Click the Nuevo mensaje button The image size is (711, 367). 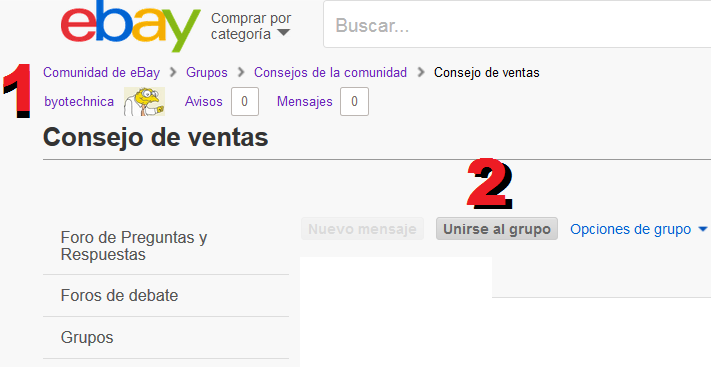pos(362,229)
